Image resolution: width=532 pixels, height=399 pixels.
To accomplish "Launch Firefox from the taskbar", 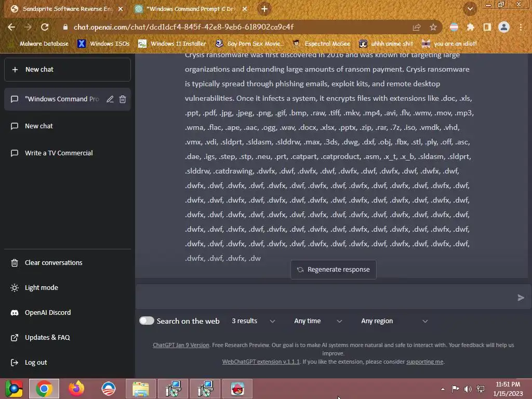I will click(x=76, y=389).
